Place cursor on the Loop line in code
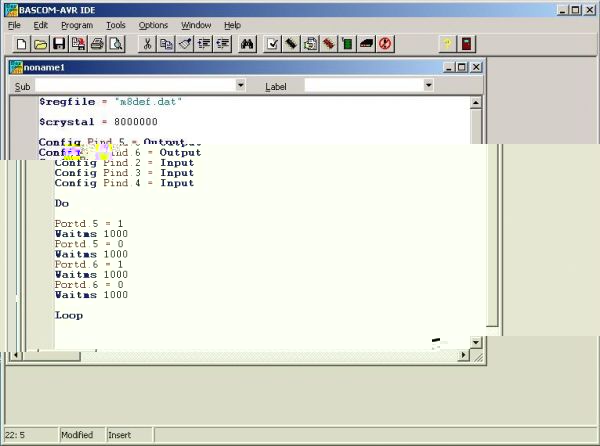This screenshot has width=600, height=446. pos(69,315)
